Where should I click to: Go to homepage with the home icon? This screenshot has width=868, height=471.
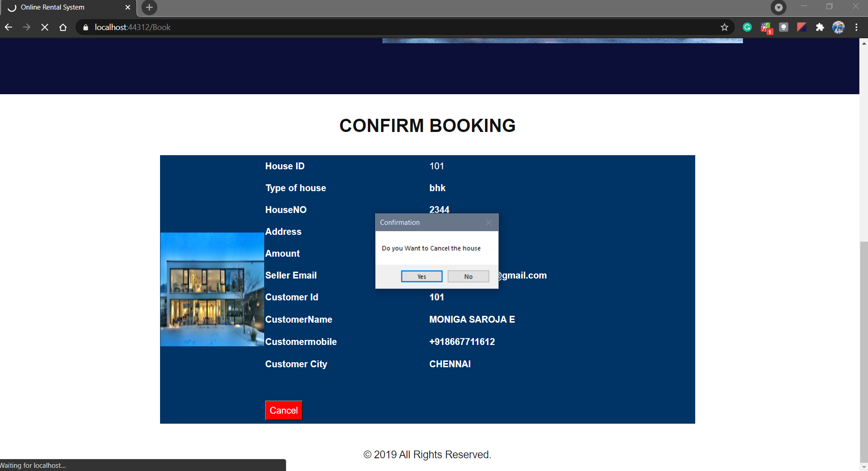point(63,27)
